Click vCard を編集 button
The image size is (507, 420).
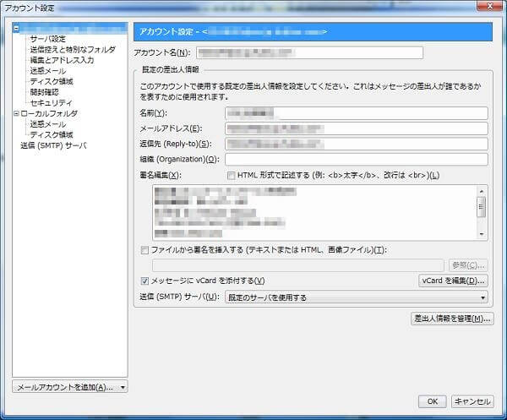tap(453, 281)
